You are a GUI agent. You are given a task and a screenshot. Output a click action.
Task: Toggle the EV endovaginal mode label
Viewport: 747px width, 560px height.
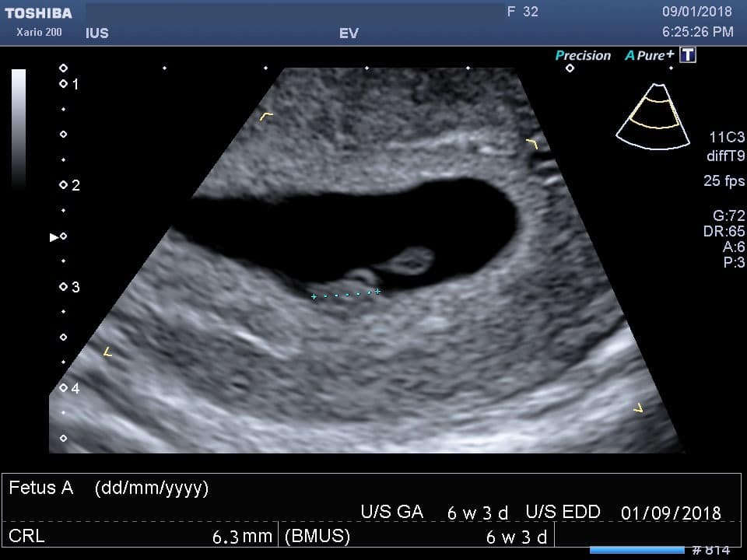pyautogui.click(x=349, y=33)
